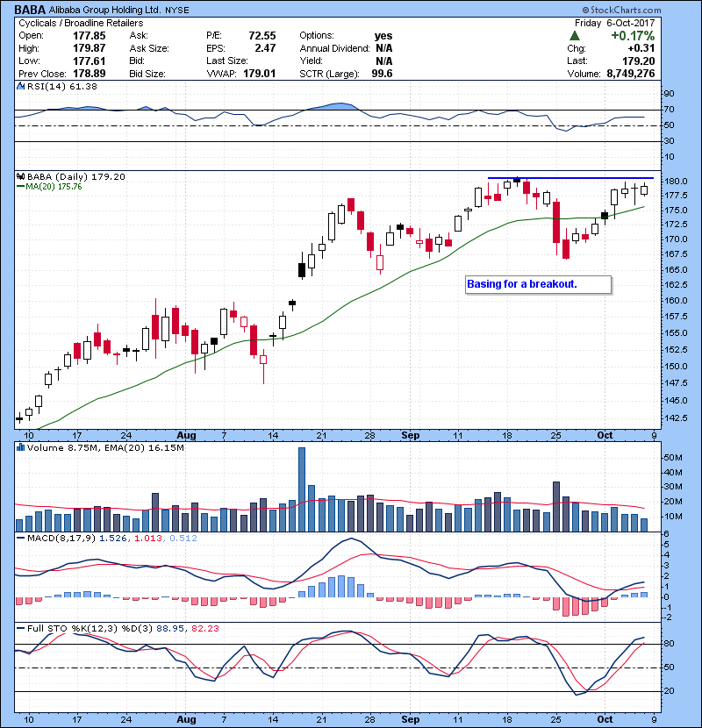Click the RSI indicator icon

tap(20, 86)
